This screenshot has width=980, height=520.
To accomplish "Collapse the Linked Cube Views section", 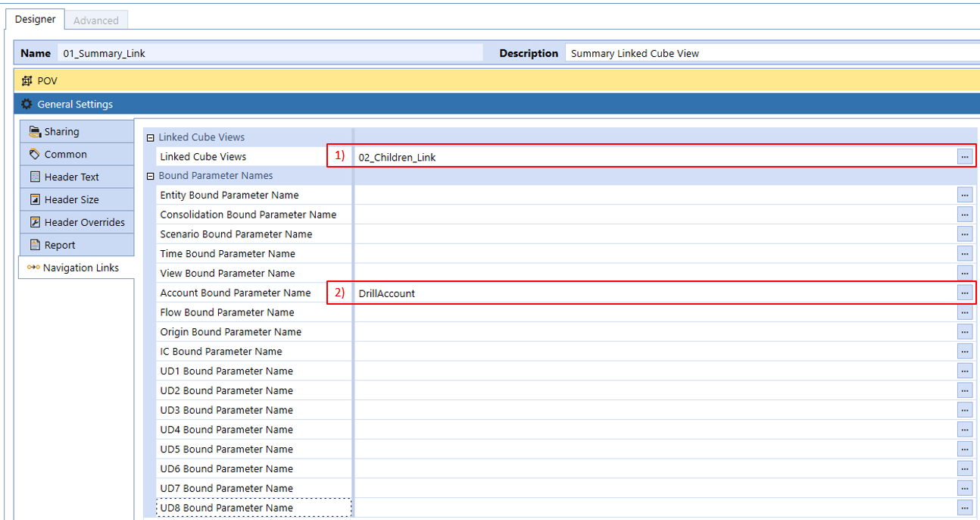I will click(x=149, y=136).
